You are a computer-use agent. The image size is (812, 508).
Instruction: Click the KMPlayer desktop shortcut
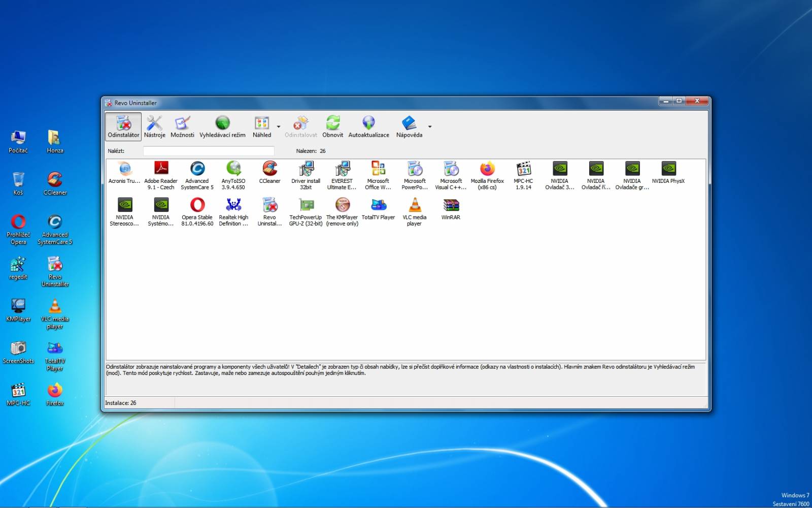tap(18, 310)
